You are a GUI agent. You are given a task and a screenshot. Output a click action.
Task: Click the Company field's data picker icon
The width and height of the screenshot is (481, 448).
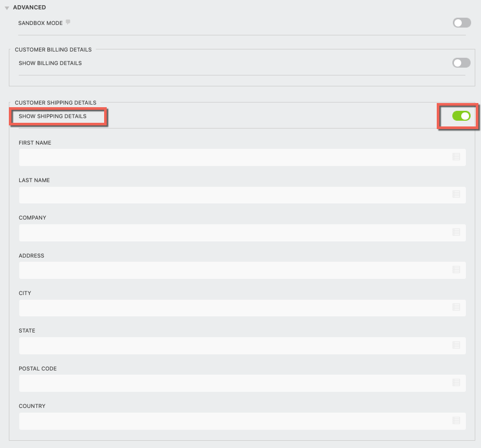(456, 232)
